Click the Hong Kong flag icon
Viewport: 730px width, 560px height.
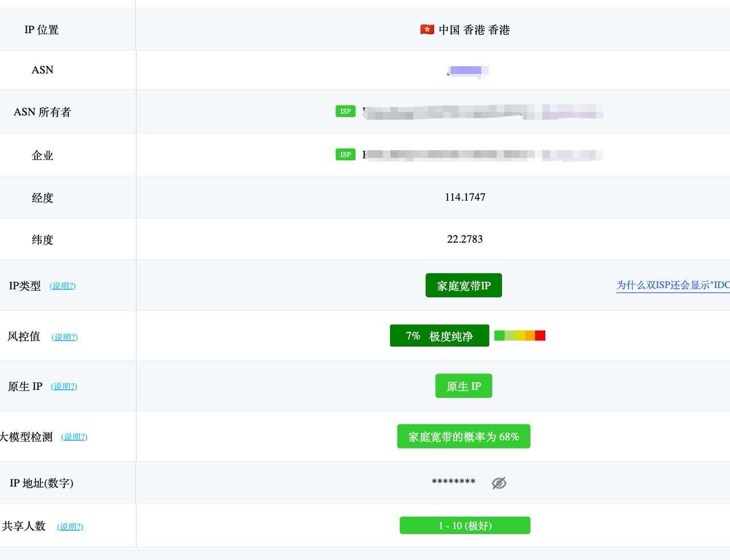click(427, 30)
